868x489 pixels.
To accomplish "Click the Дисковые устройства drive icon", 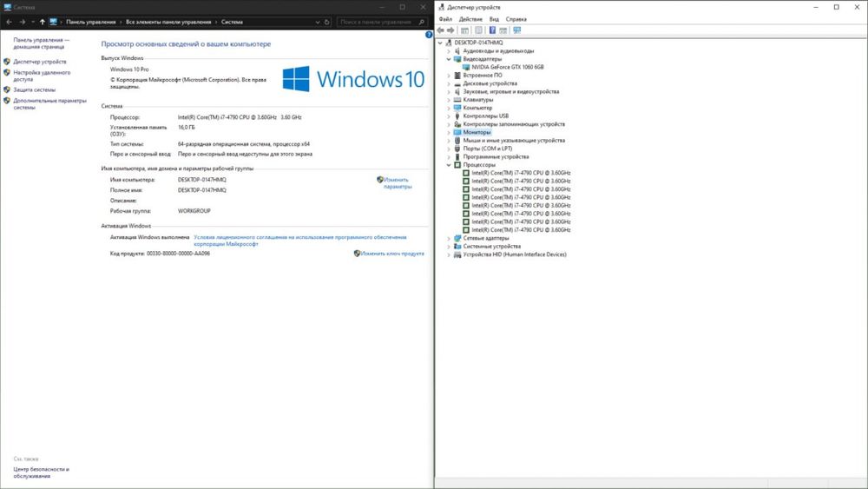I will click(x=457, y=83).
